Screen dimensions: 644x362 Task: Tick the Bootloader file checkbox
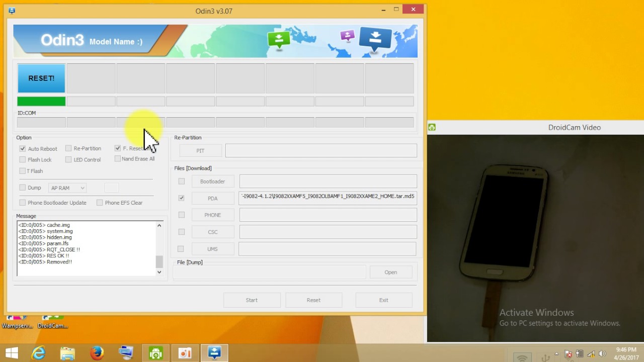(x=182, y=181)
